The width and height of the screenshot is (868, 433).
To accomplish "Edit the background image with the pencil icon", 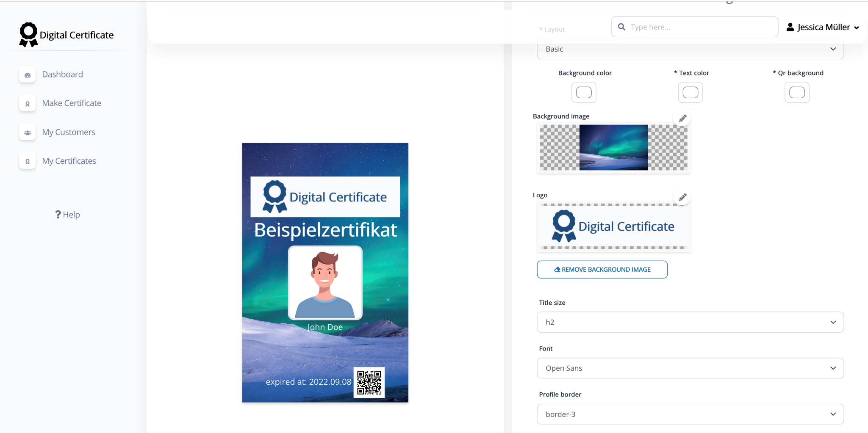I will (x=682, y=118).
